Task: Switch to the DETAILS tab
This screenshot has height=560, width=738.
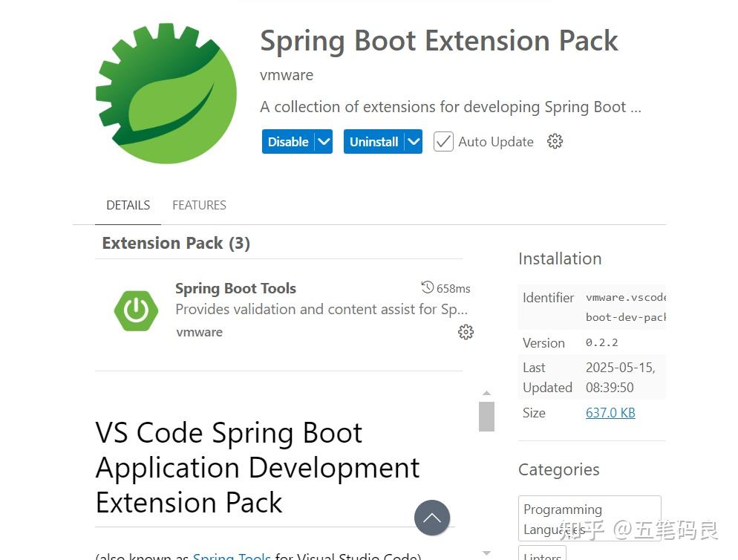Action: pyautogui.click(x=128, y=205)
